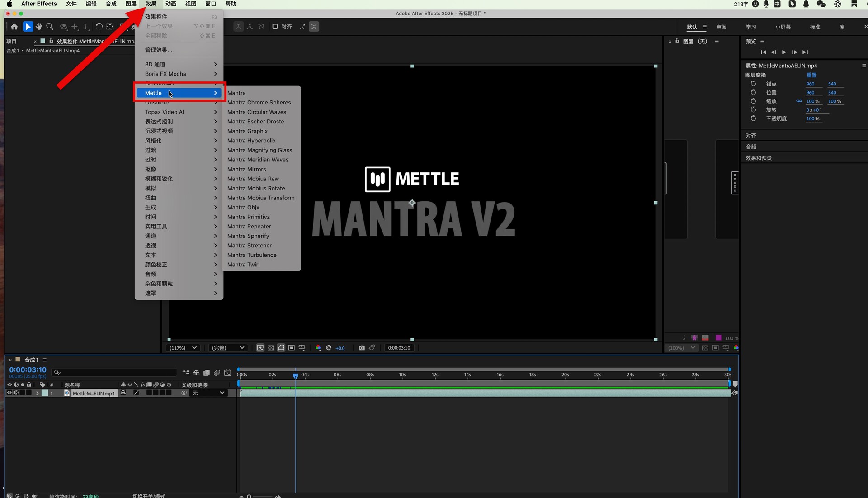Click the Home icon in toolbar
Viewport: 868px width, 498px height.
pyautogui.click(x=14, y=27)
